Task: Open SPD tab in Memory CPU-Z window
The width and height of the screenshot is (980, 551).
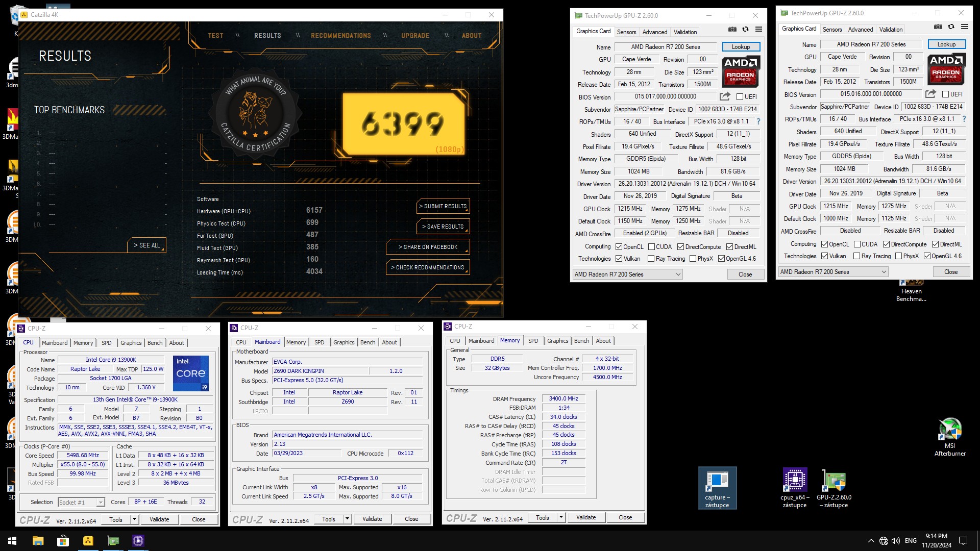Action: click(x=533, y=341)
